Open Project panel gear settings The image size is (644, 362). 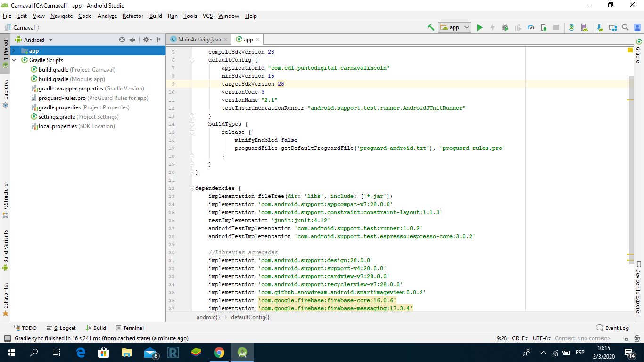(147, 40)
